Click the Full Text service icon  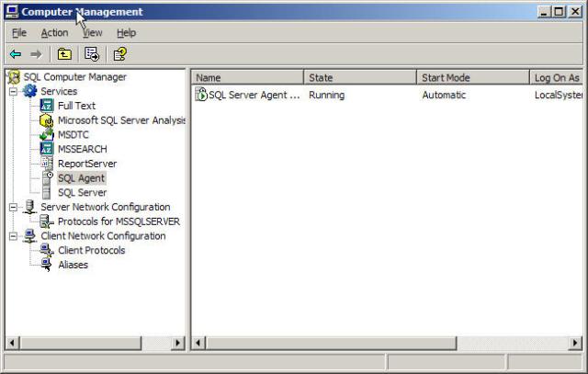tap(47, 106)
